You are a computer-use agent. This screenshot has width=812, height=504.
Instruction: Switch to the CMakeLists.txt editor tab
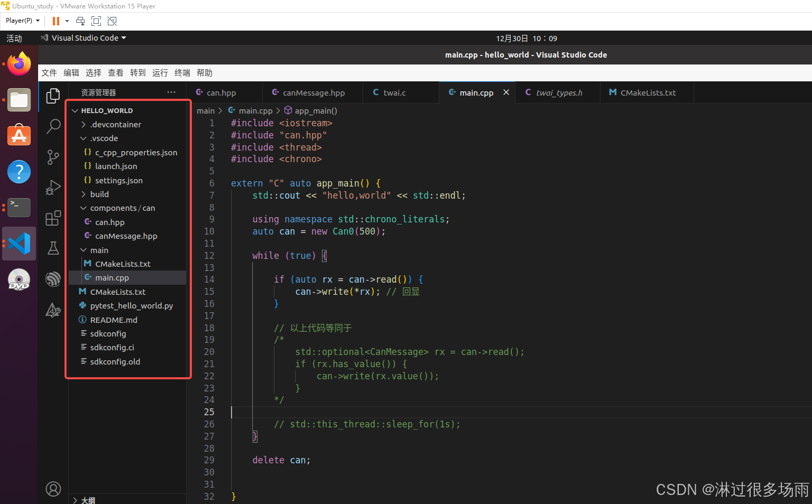647,92
